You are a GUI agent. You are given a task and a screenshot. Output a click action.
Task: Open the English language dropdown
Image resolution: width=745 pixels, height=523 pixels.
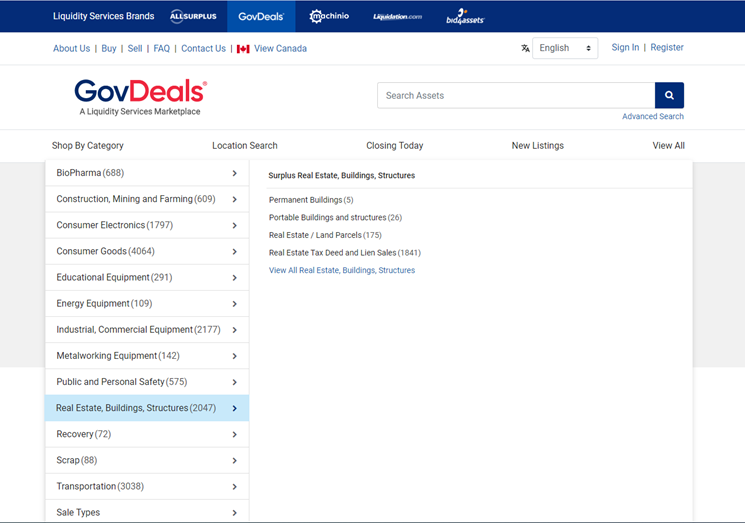click(x=565, y=48)
